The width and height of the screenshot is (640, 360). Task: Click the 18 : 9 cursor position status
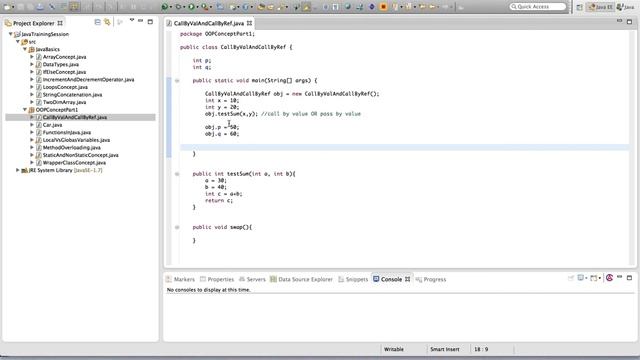(481, 349)
